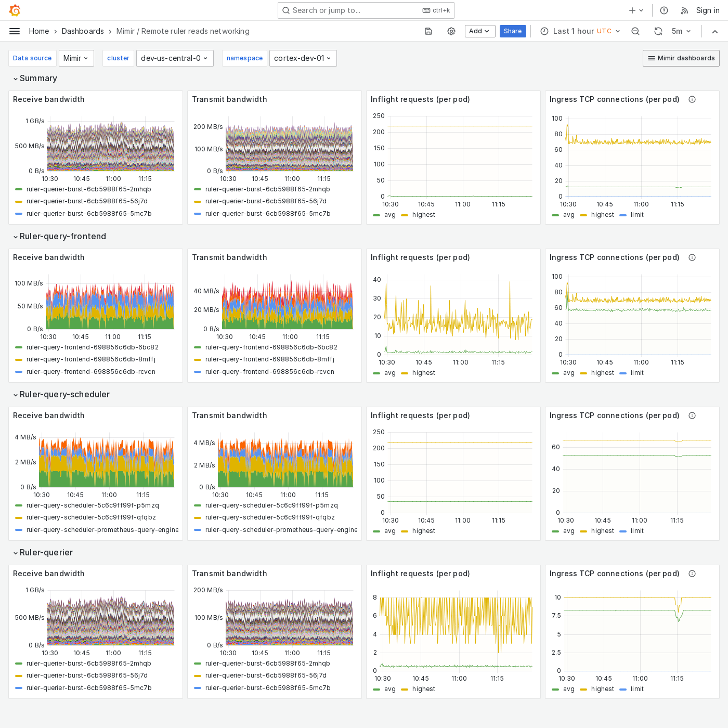Show info for Ruler-querier Ingress TCP connections panel
Image resolution: width=728 pixels, height=728 pixels.
692,574
